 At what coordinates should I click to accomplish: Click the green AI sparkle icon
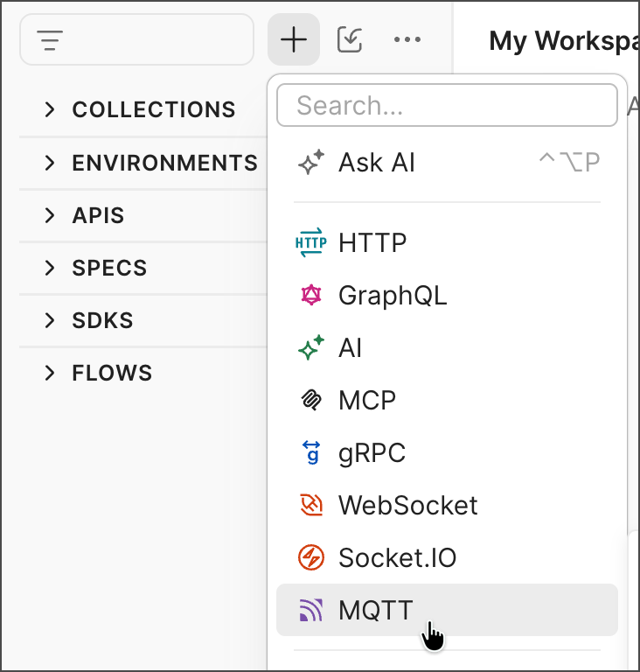(311, 347)
